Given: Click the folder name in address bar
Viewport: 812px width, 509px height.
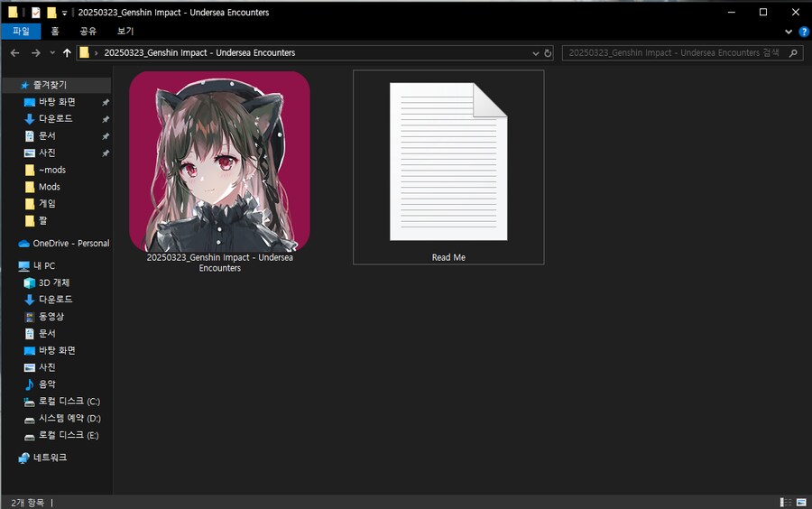Looking at the screenshot, I should (199, 53).
